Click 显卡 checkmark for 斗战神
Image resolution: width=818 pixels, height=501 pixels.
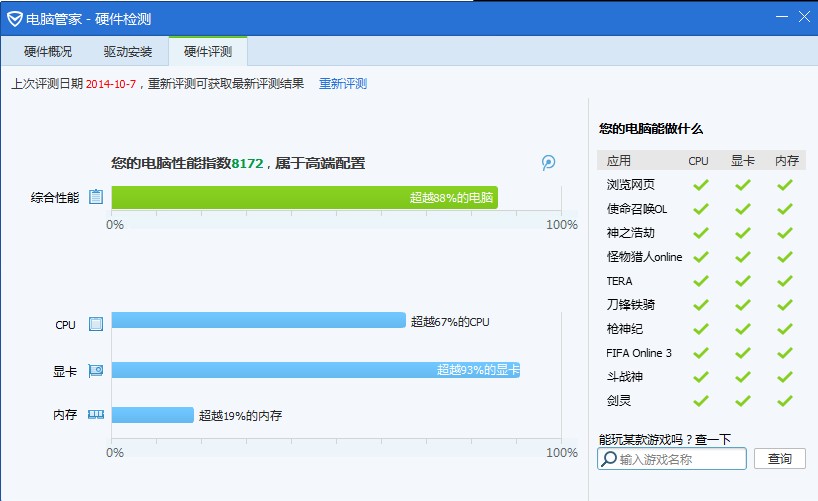743,377
